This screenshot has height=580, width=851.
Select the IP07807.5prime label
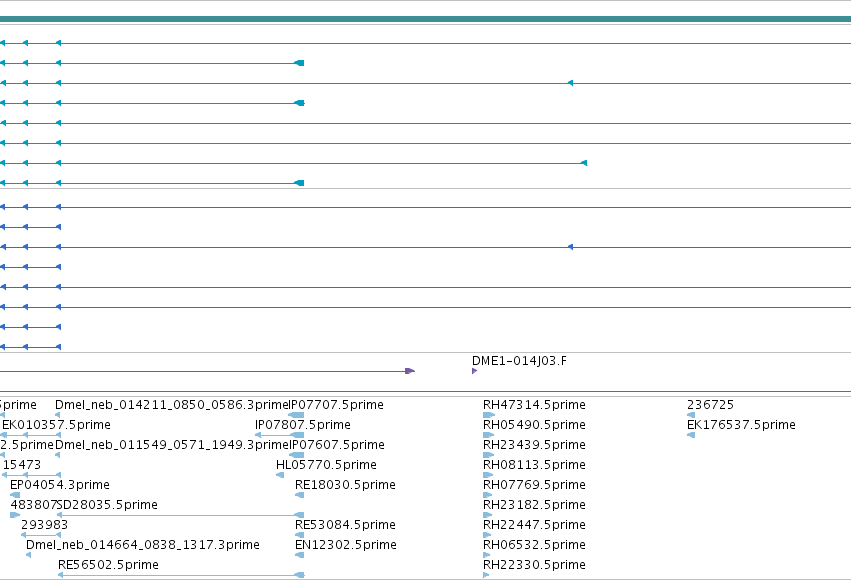point(303,425)
